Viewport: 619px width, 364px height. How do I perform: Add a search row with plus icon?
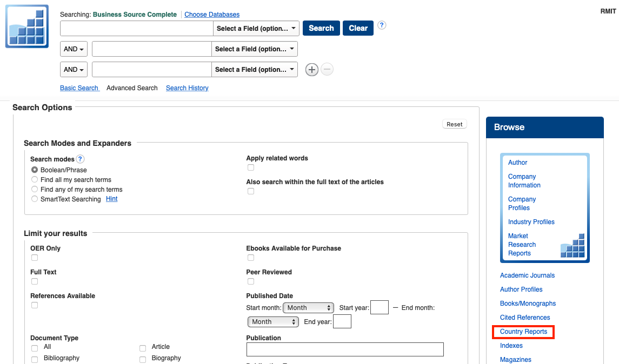(312, 70)
